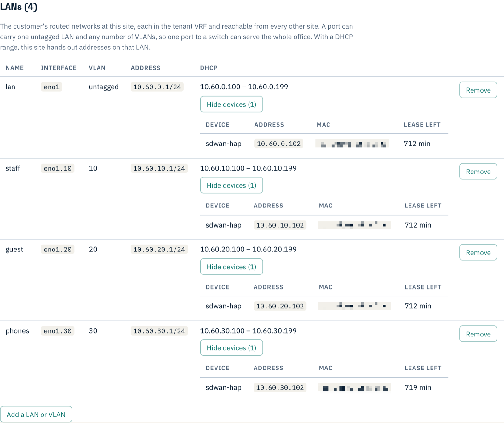504x423 pixels.
Task: Remove the guest VLAN row
Action: (x=478, y=252)
